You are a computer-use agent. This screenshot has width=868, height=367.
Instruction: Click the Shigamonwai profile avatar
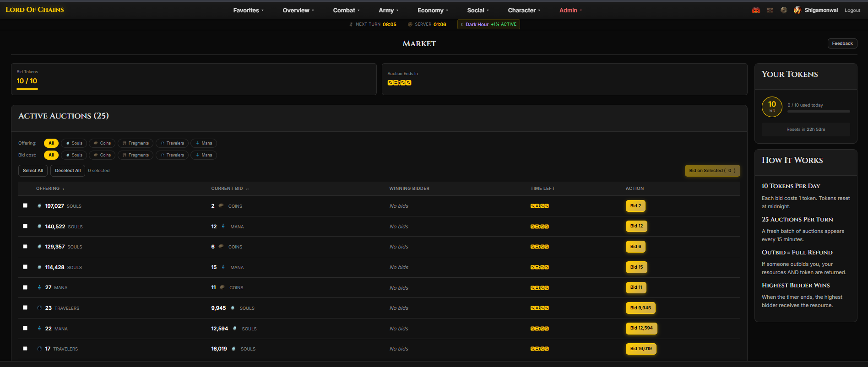pyautogui.click(x=797, y=10)
